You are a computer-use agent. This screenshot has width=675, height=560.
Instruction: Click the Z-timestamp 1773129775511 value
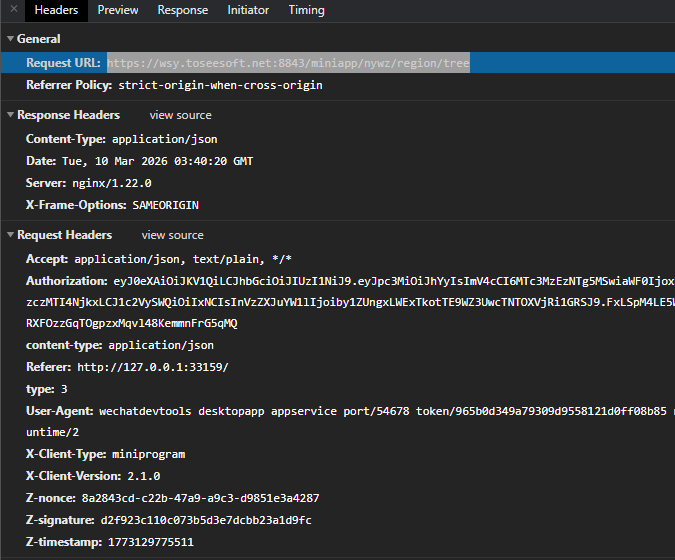(x=151, y=542)
